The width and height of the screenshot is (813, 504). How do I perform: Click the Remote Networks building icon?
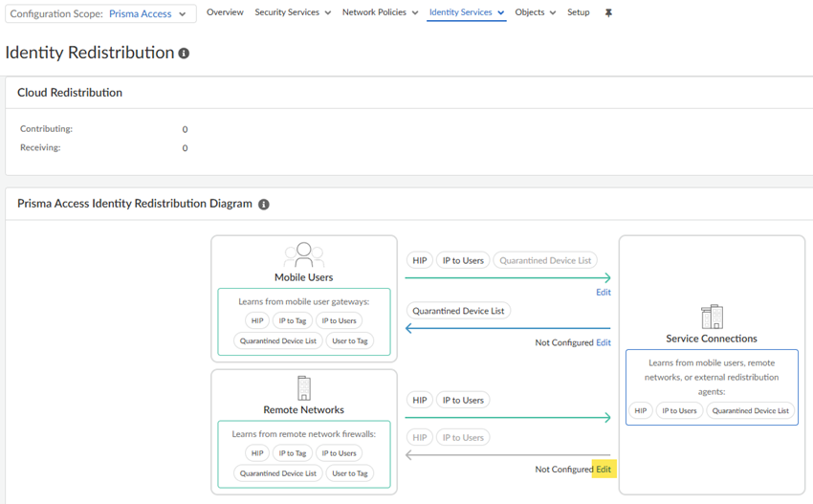[x=303, y=387]
